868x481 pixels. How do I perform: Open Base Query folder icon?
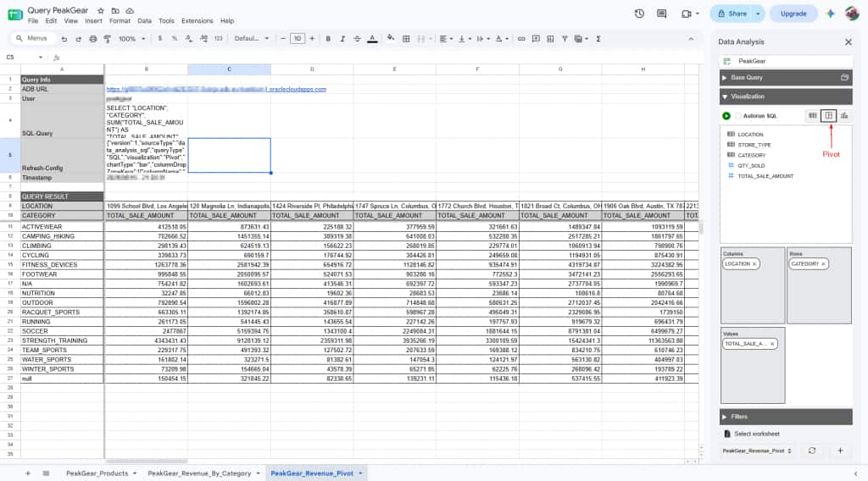point(844,77)
